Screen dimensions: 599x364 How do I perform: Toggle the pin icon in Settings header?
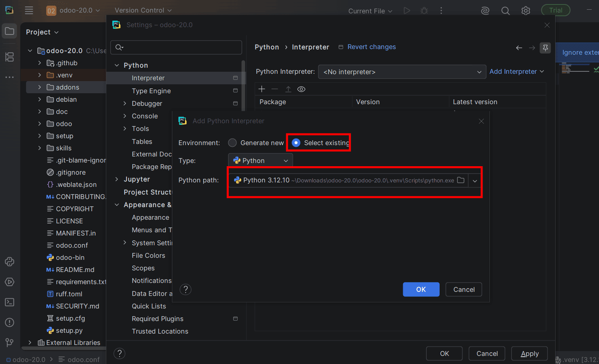click(545, 48)
